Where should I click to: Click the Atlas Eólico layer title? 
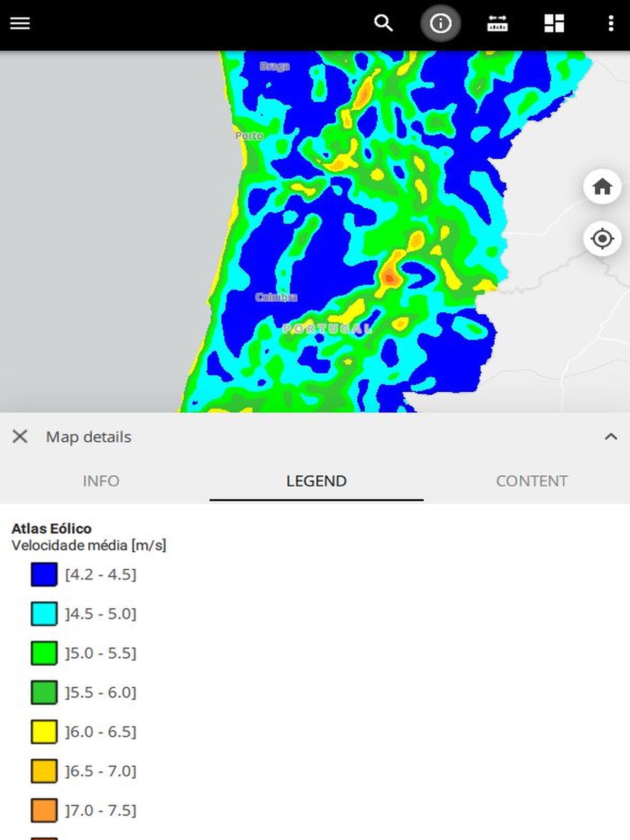[52, 528]
